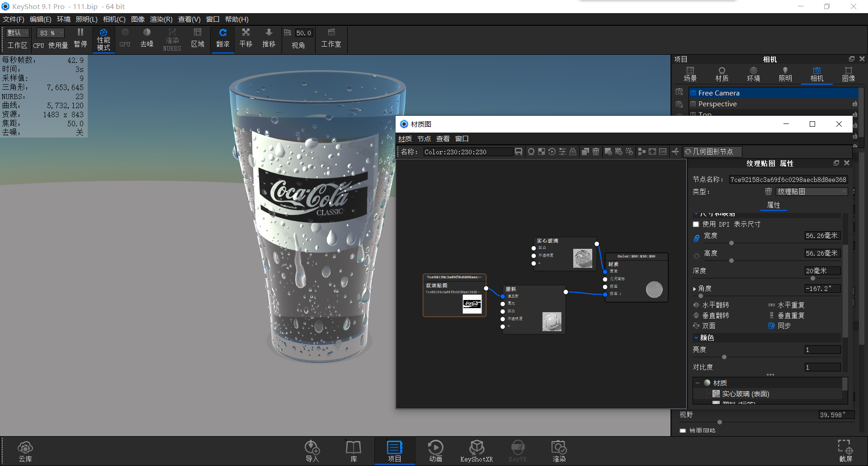Enable GPU rendering mode

(x=125, y=39)
